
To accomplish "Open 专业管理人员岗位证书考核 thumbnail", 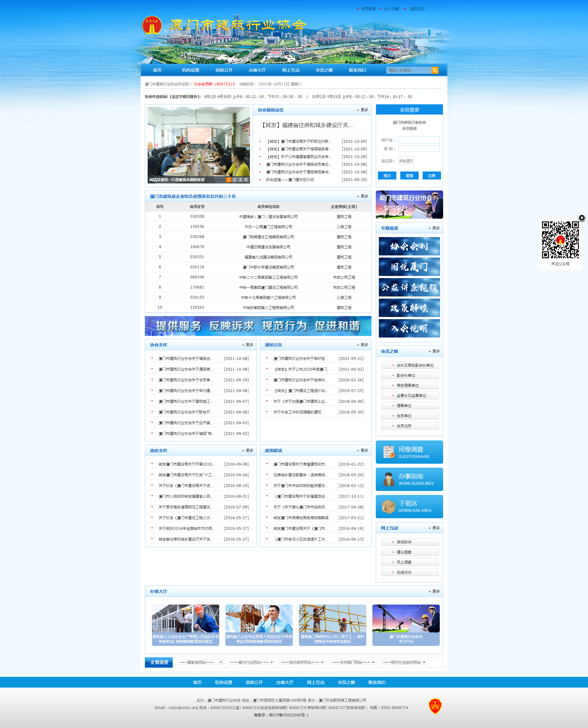I will pos(259,625).
